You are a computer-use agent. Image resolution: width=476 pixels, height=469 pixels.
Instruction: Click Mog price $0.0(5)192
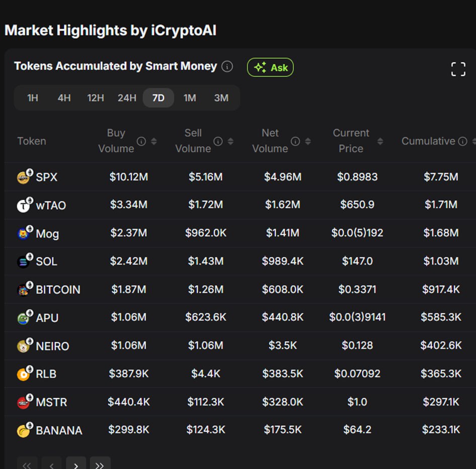pyautogui.click(x=357, y=233)
